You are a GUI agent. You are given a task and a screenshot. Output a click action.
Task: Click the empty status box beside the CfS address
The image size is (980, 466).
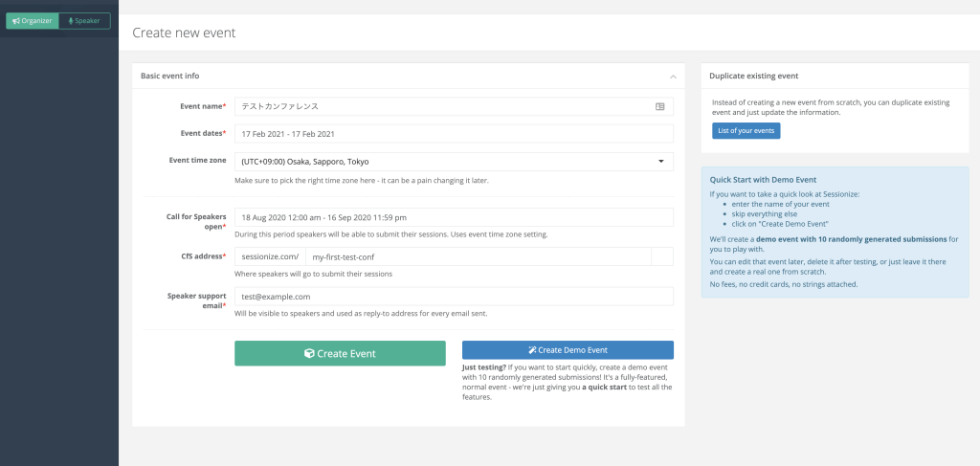pyautogui.click(x=661, y=256)
